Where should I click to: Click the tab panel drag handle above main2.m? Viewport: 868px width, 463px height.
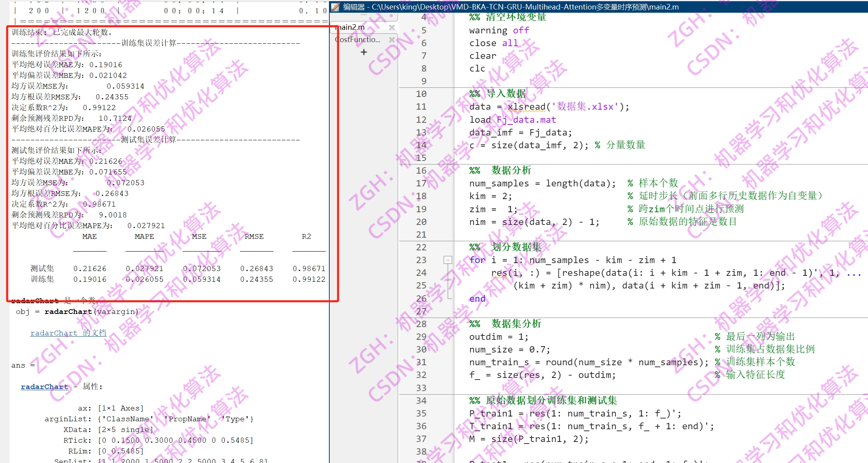[x=363, y=15]
